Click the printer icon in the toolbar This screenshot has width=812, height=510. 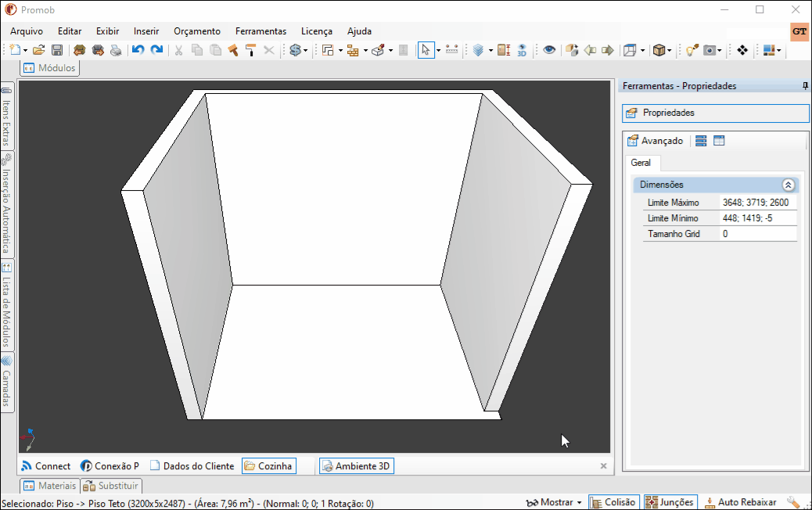click(x=116, y=50)
